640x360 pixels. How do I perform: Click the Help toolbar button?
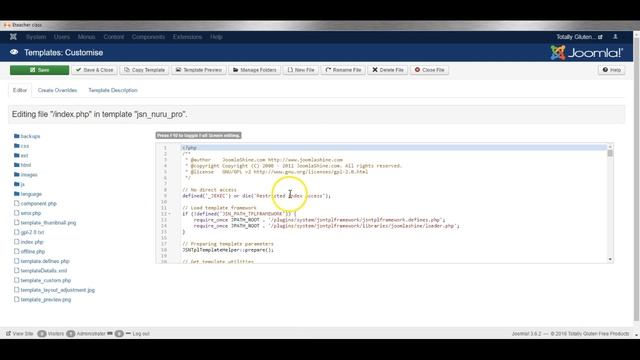pos(611,70)
